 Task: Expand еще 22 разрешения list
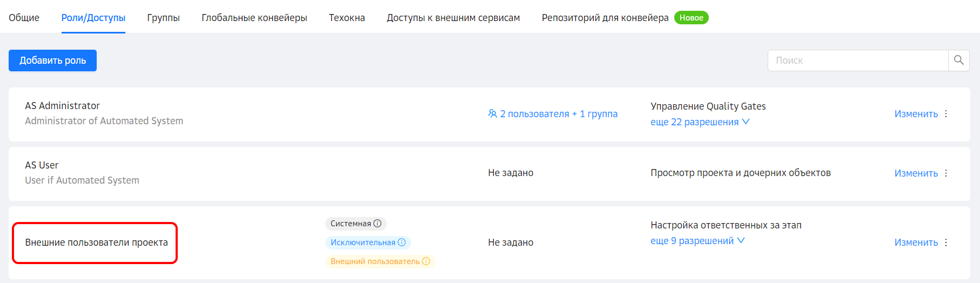(700, 122)
